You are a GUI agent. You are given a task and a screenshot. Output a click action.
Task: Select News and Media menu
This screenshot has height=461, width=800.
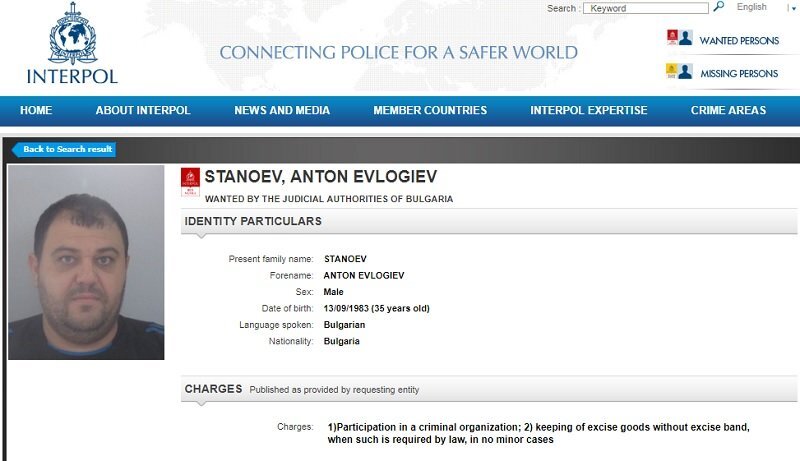(282, 110)
